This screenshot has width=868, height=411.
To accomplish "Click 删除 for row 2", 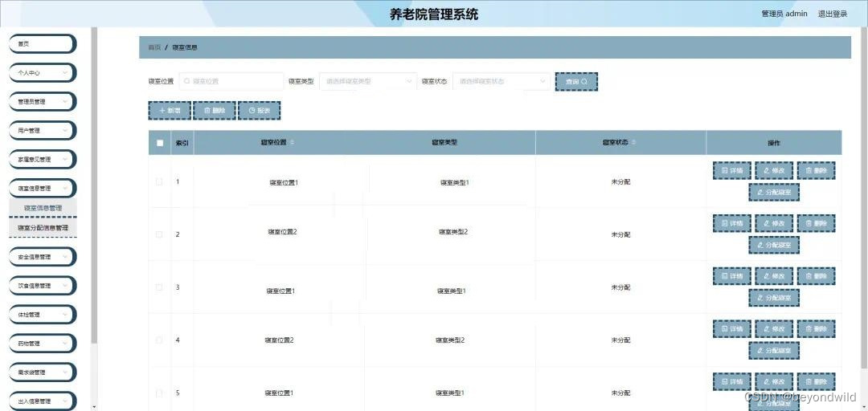I will (x=816, y=223).
